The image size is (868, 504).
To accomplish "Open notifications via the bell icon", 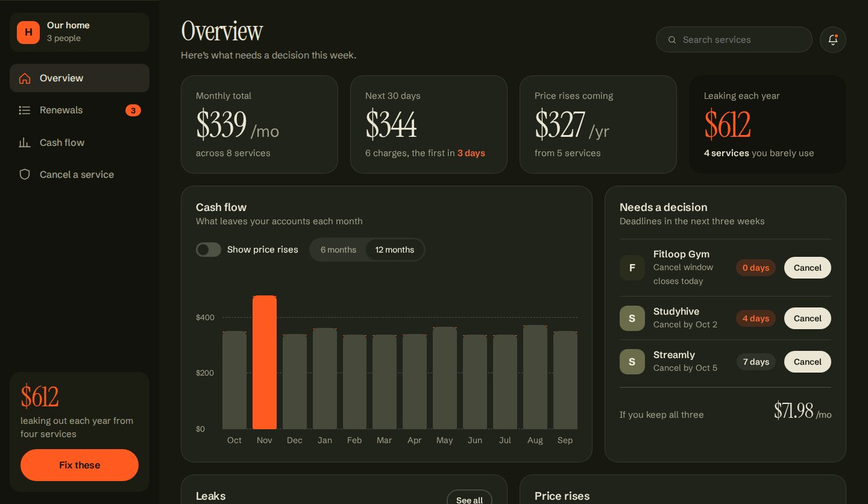I will tap(833, 40).
